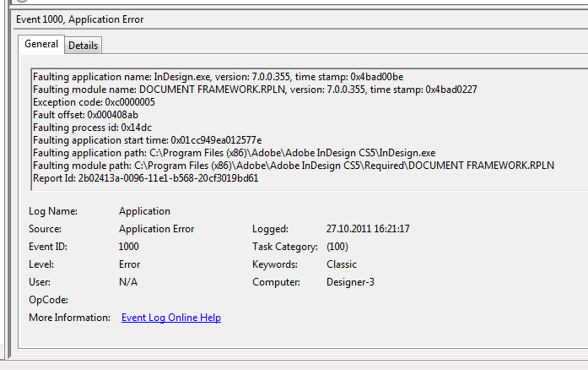Click the Faulting module name line

(255, 90)
